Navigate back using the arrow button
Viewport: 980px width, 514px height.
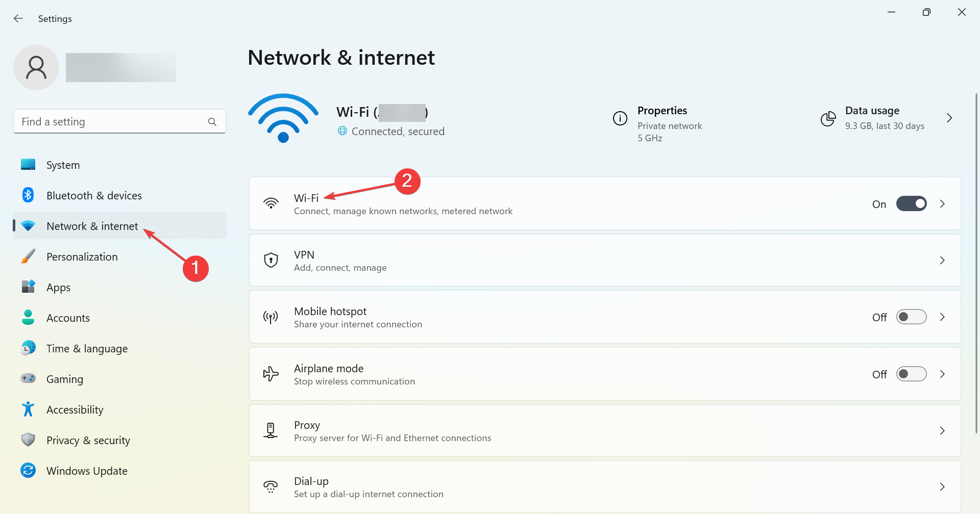coord(18,18)
